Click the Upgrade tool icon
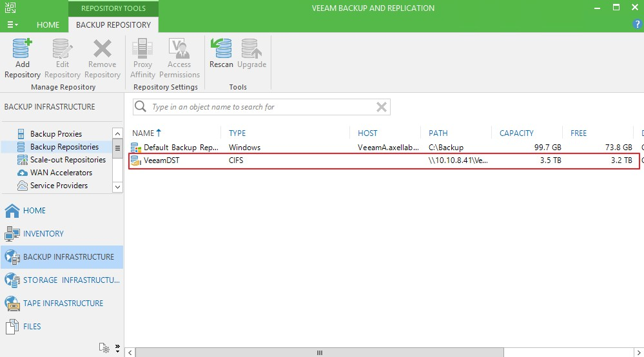This screenshot has width=644, height=357. point(251,50)
